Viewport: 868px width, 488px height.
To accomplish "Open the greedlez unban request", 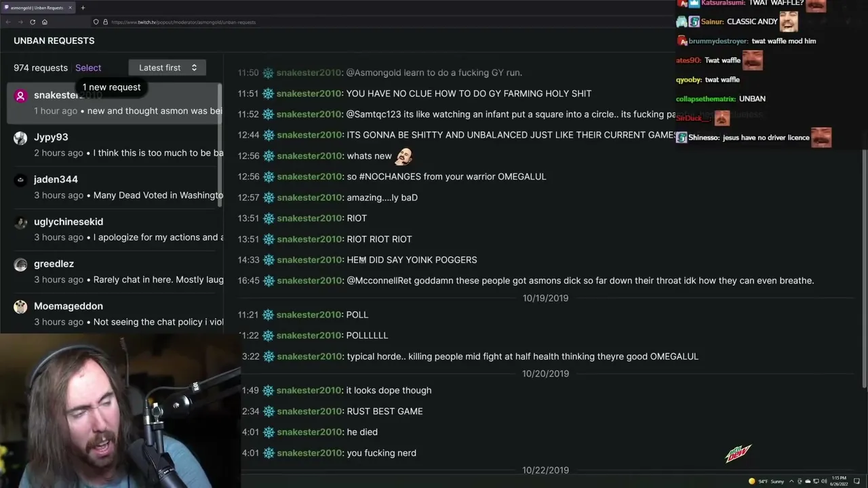I will tap(114, 272).
